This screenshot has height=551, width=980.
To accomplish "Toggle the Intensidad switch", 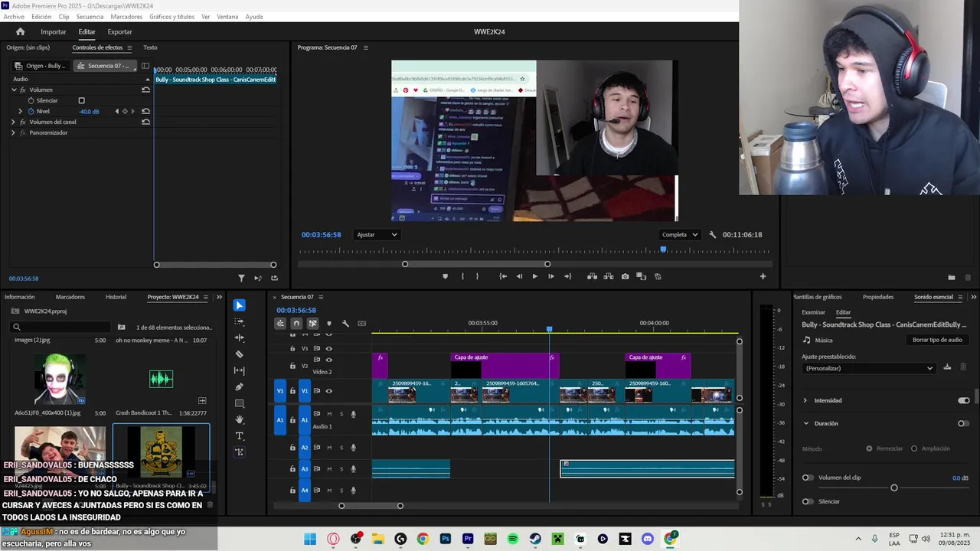I will click(964, 400).
